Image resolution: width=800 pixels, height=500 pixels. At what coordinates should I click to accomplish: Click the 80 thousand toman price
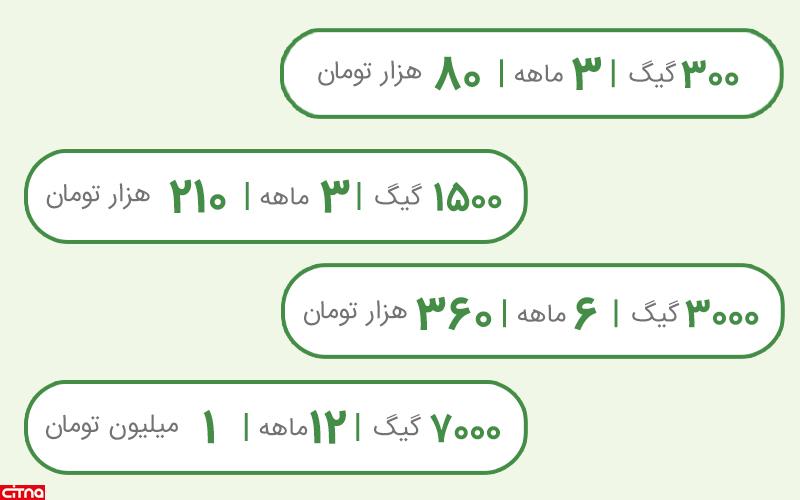[459, 76]
